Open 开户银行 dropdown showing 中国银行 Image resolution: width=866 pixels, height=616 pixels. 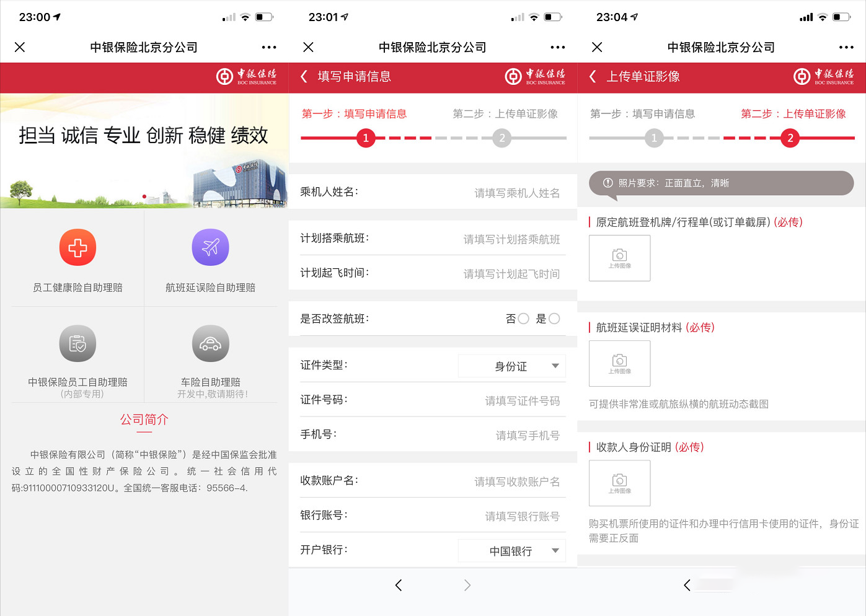pos(512,550)
